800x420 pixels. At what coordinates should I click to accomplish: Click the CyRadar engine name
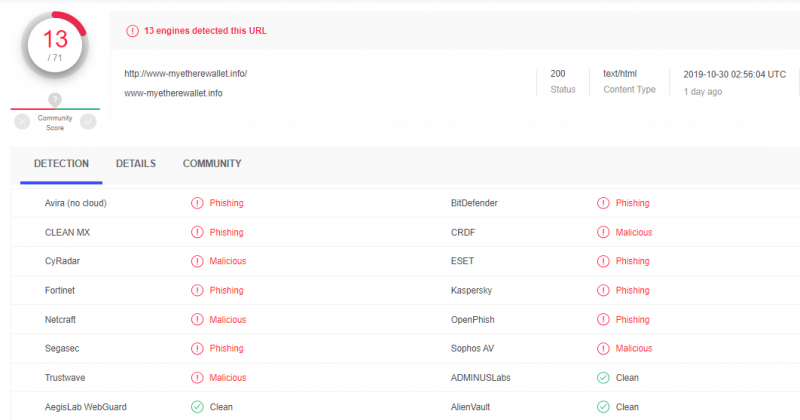(x=62, y=261)
